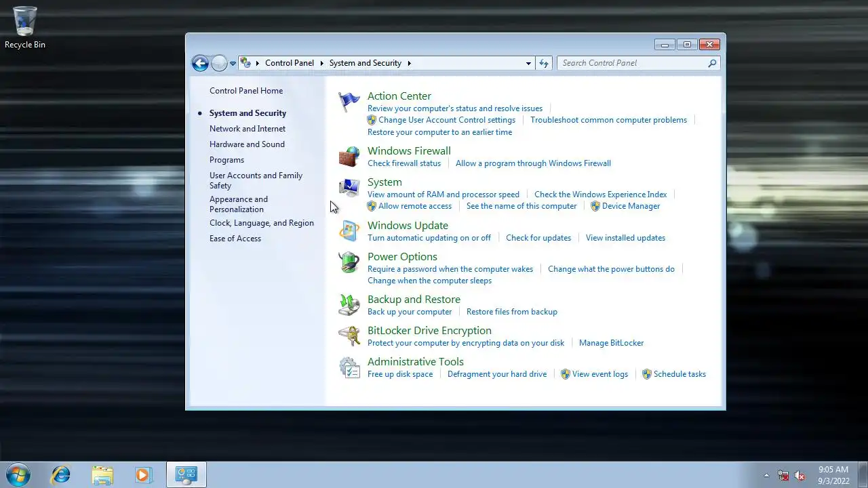Click the network status tray icon
Screen dimensions: 868x488
pyautogui.click(x=783, y=475)
